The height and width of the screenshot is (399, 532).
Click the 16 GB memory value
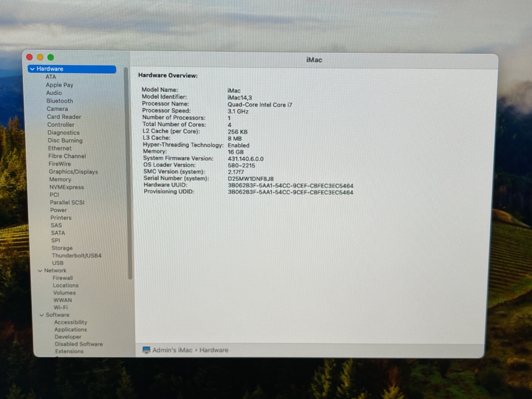pos(236,152)
